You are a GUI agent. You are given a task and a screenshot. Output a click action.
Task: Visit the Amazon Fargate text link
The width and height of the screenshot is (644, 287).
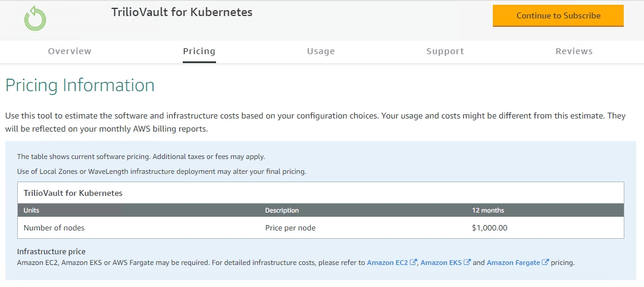point(513,263)
